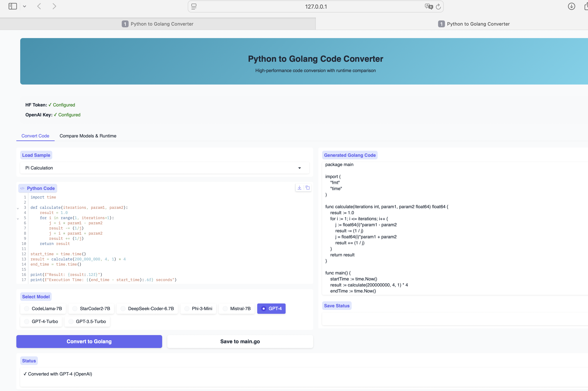
Task: Choose the GPT-3.5-Turbo model radio
Action: click(x=71, y=322)
